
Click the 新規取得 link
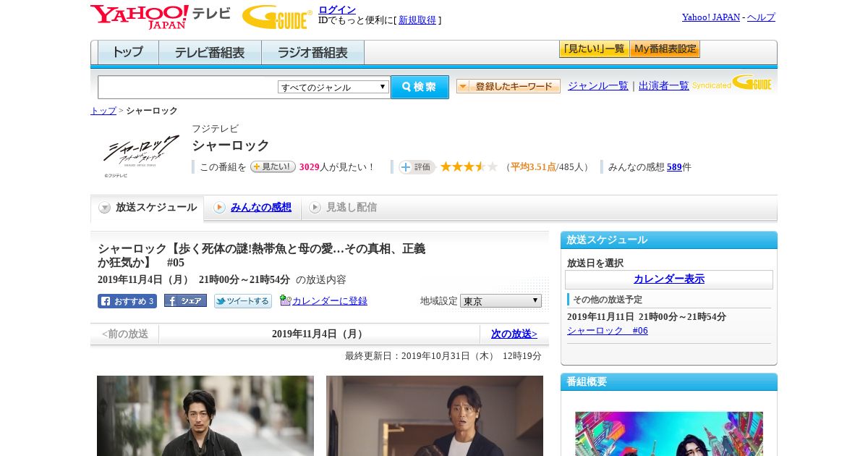(417, 20)
